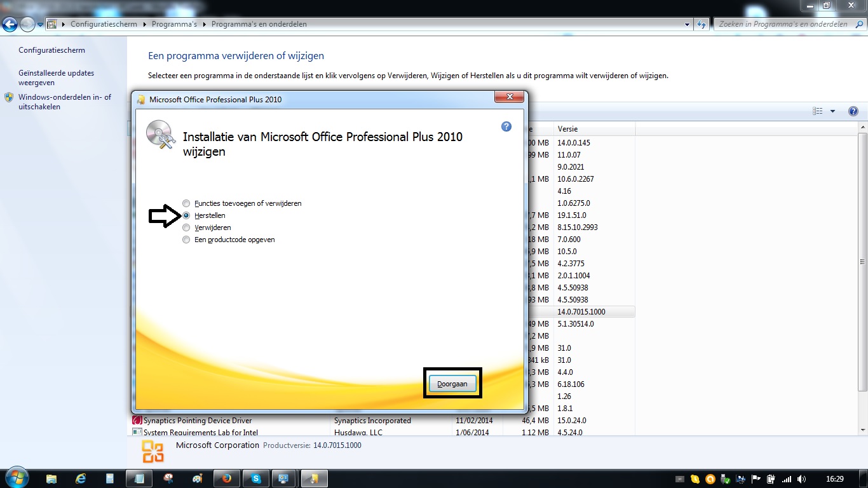Viewport: 868px width, 488px height.
Task: Click 'Programma's' in the breadcrumb path
Action: pos(174,24)
